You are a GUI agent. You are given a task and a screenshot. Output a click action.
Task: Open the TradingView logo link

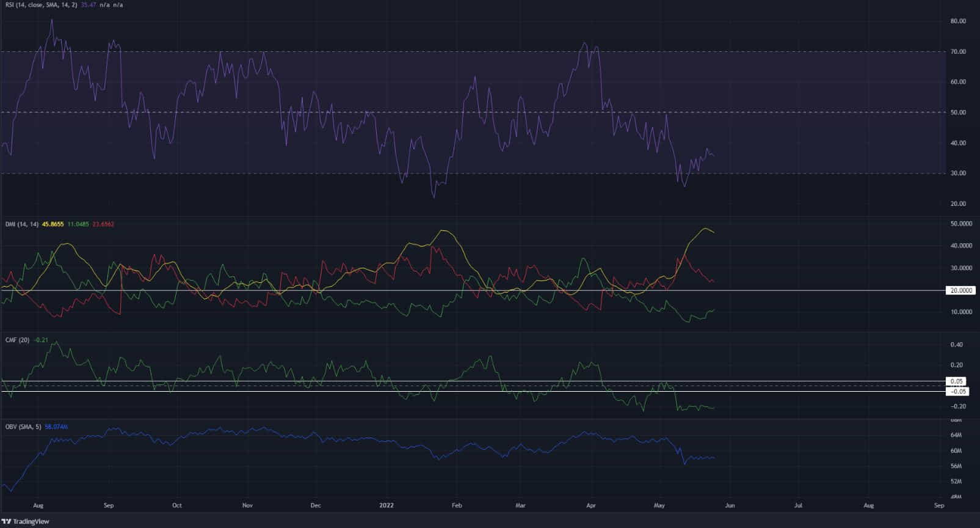[x=26, y=521]
